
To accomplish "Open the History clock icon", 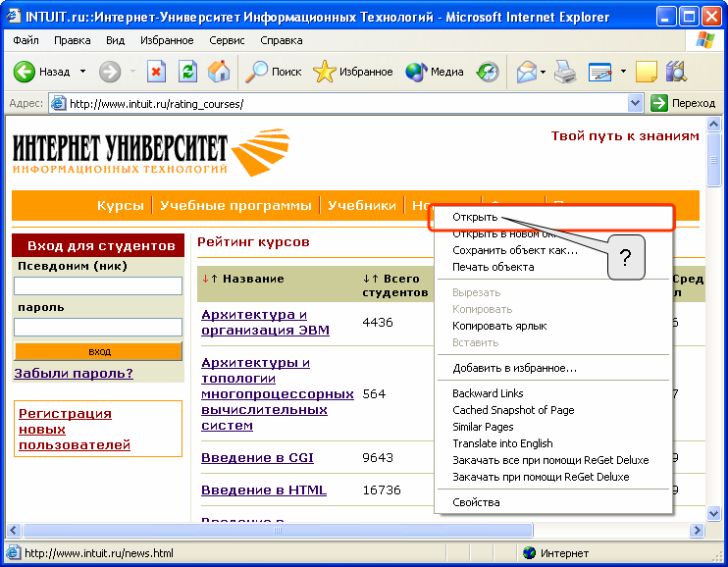I will (488, 72).
